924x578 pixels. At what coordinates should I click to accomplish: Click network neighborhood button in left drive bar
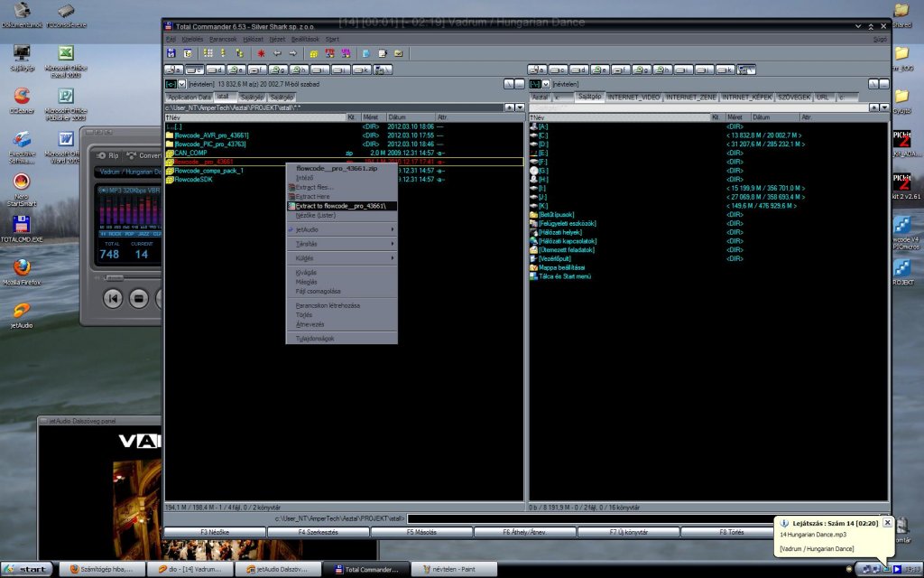(383, 70)
